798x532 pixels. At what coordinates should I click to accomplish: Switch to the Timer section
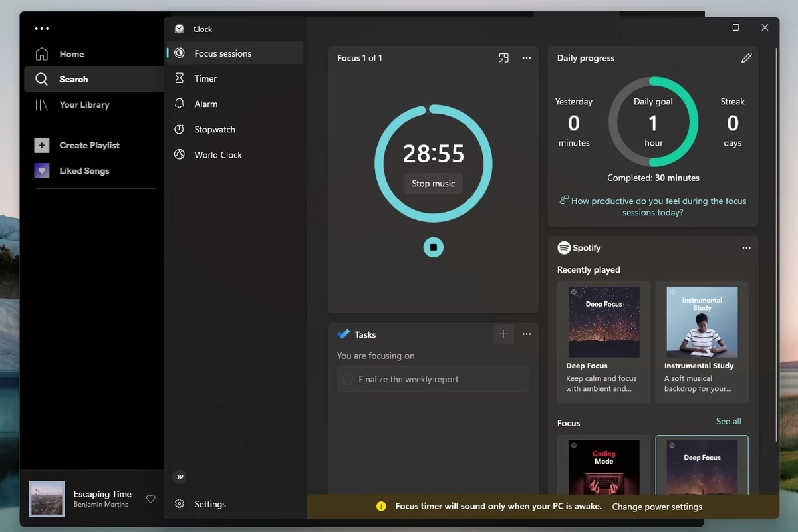click(x=204, y=78)
